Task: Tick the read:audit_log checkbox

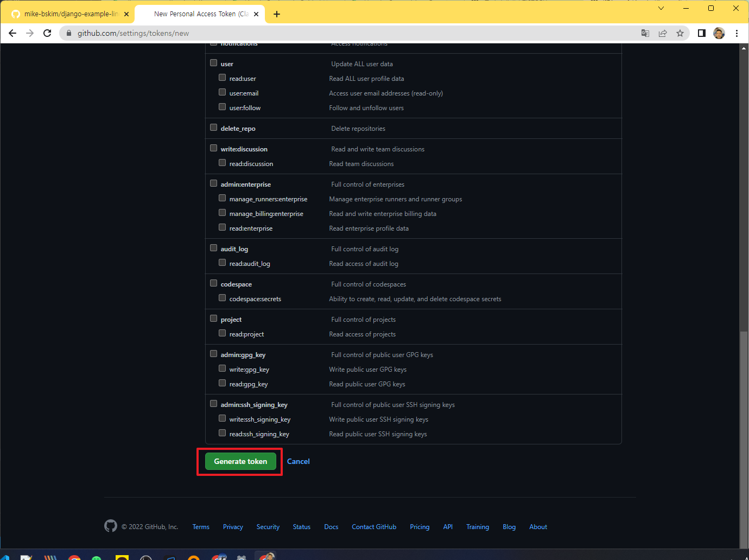Action: point(223,263)
